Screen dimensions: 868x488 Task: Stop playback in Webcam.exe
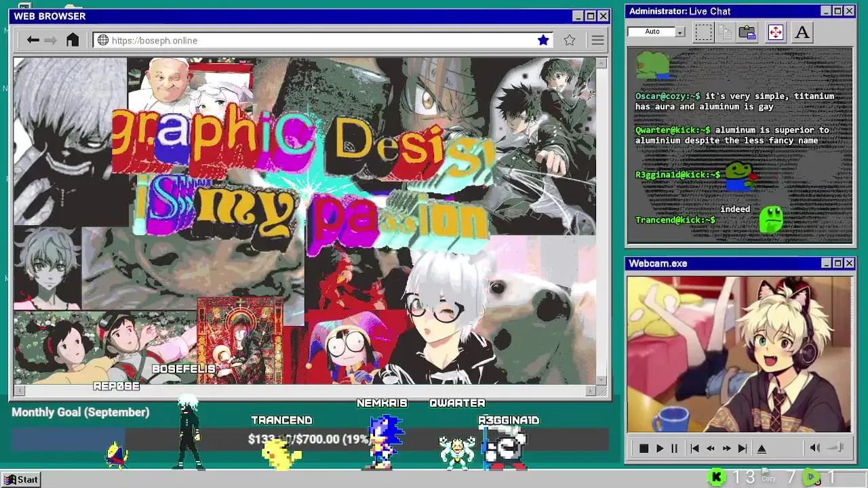click(x=644, y=449)
